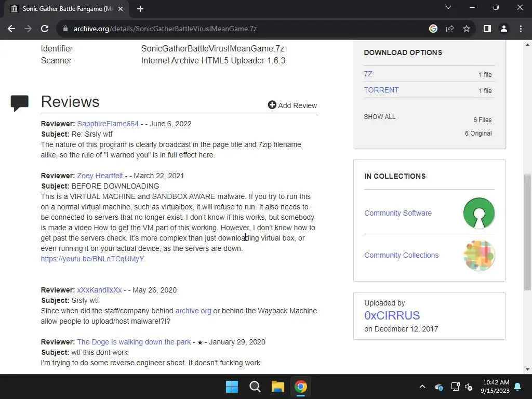Click the '6 Original' files text
This screenshot has height=399, width=532.
tap(478, 134)
